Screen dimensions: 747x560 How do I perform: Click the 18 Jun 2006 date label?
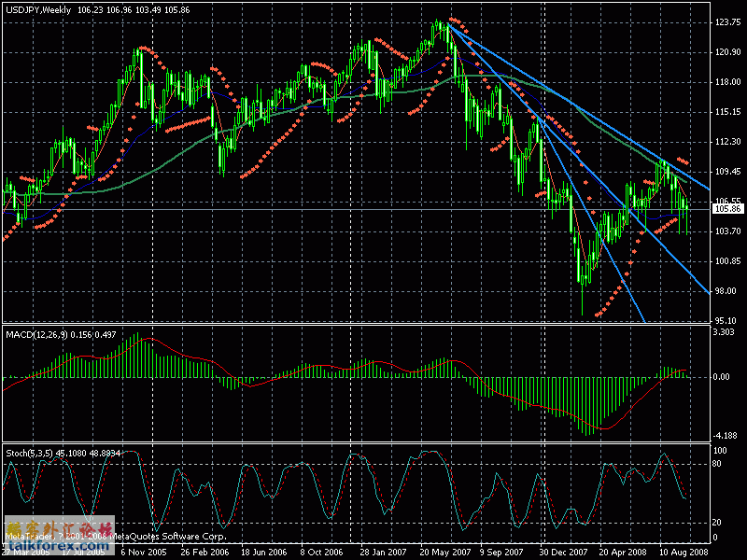click(x=264, y=553)
